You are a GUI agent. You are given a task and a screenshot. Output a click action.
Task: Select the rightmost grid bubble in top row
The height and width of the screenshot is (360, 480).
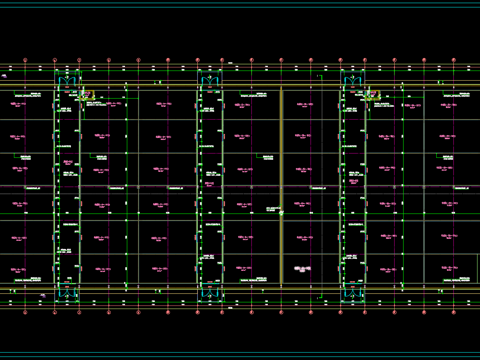point(454,60)
